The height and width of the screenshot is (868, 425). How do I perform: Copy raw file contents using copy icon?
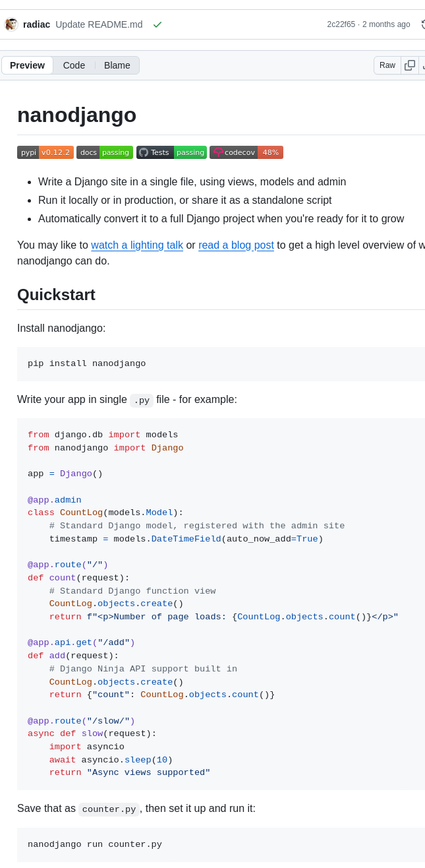point(410,65)
